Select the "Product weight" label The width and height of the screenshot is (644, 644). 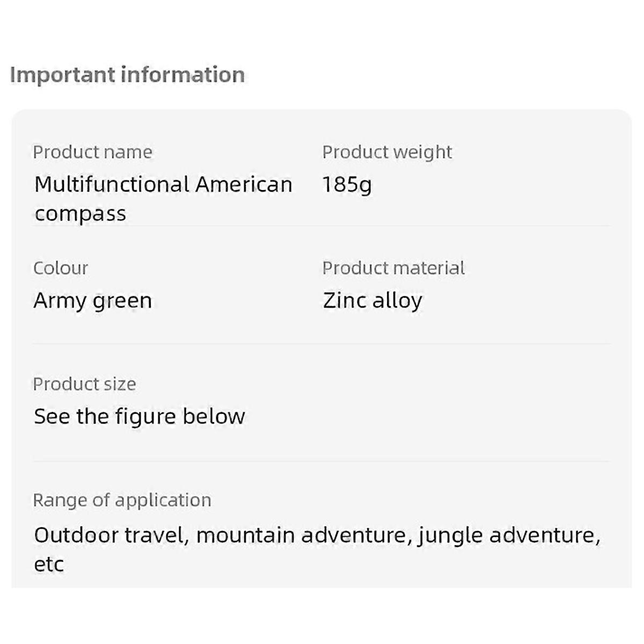387,152
